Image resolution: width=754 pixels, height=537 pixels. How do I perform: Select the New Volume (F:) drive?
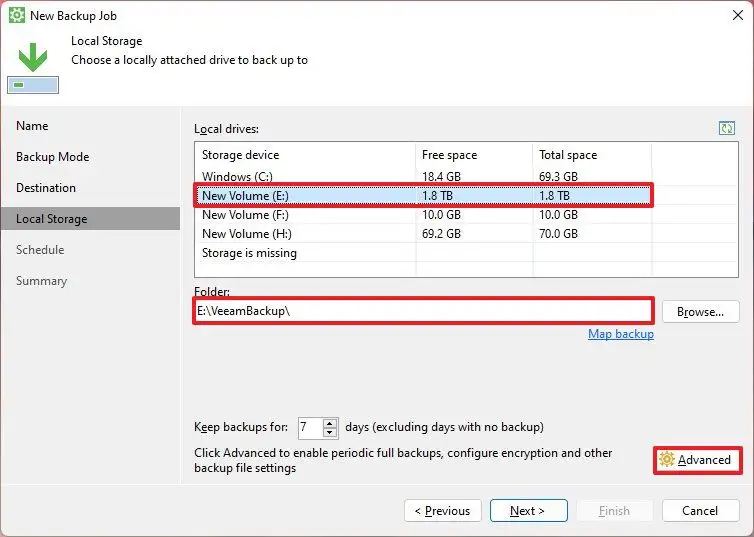coord(466,215)
